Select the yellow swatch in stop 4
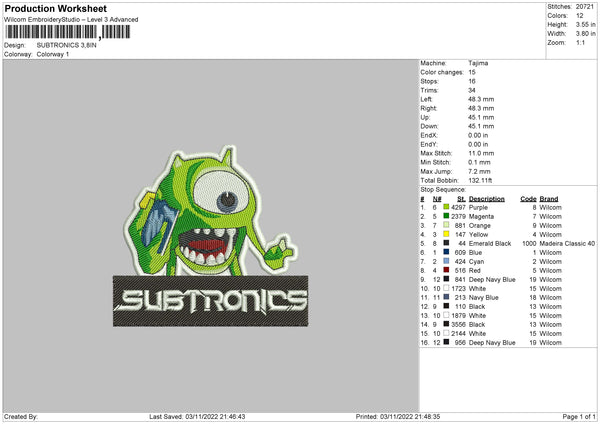Viewport: 600px width, 424px height. click(x=446, y=234)
